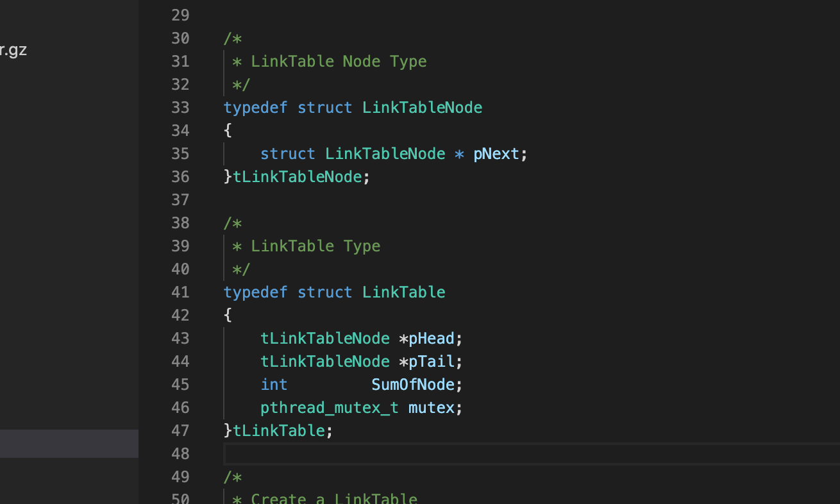Click the 'Create a LinkTable' comment
The width and height of the screenshot is (840, 504).
pos(334,499)
